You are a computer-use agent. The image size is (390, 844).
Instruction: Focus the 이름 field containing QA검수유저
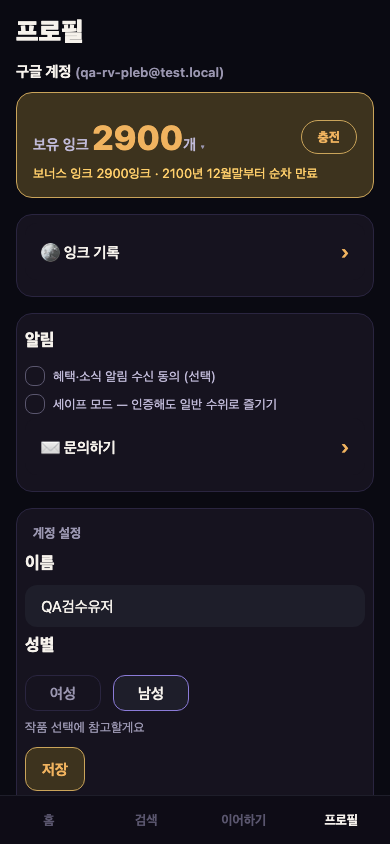(195, 606)
